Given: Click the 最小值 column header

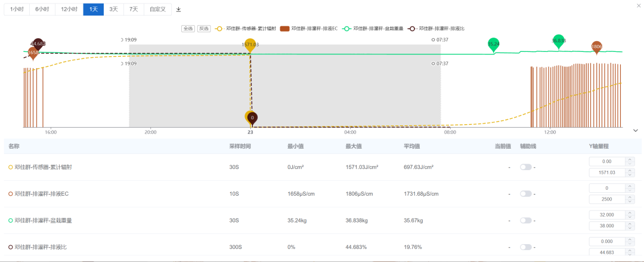Looking at the screenshot, I should (x=296, y=146).
